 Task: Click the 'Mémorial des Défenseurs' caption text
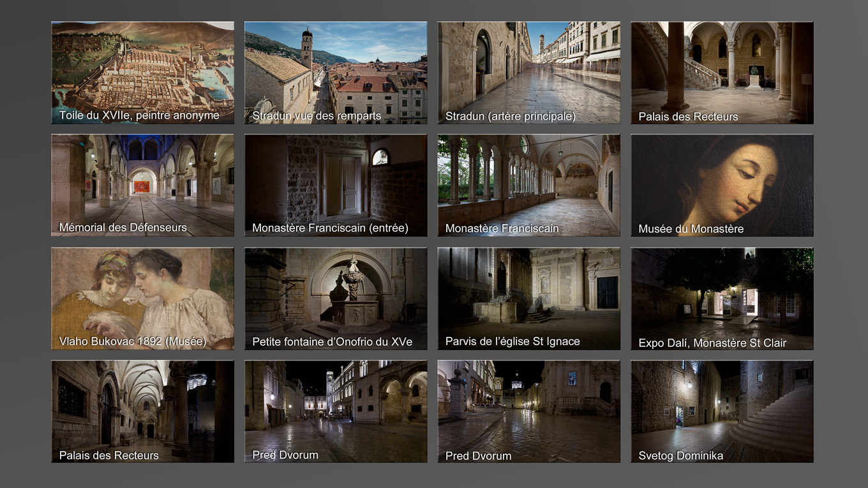pos(123,228)
